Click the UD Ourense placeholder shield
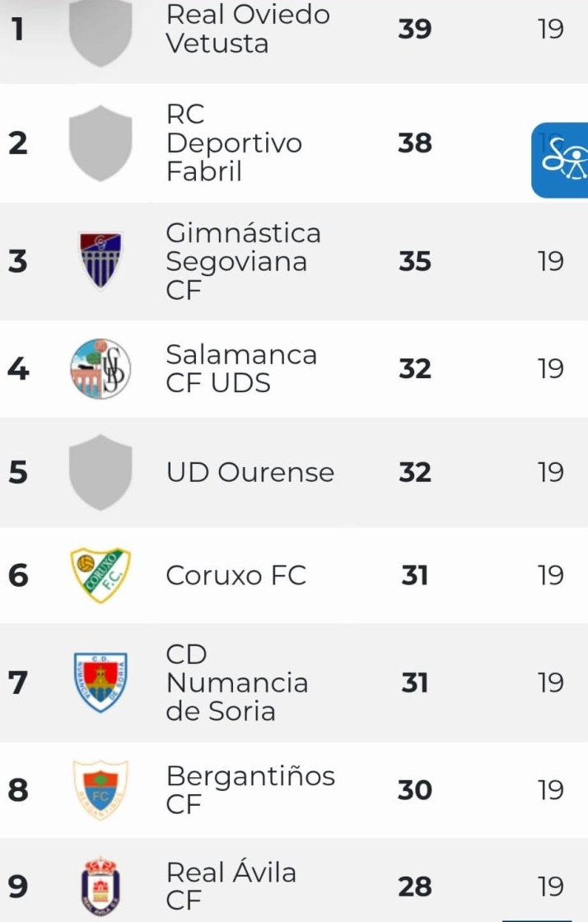The image size is (588, 922). [100, 472]
